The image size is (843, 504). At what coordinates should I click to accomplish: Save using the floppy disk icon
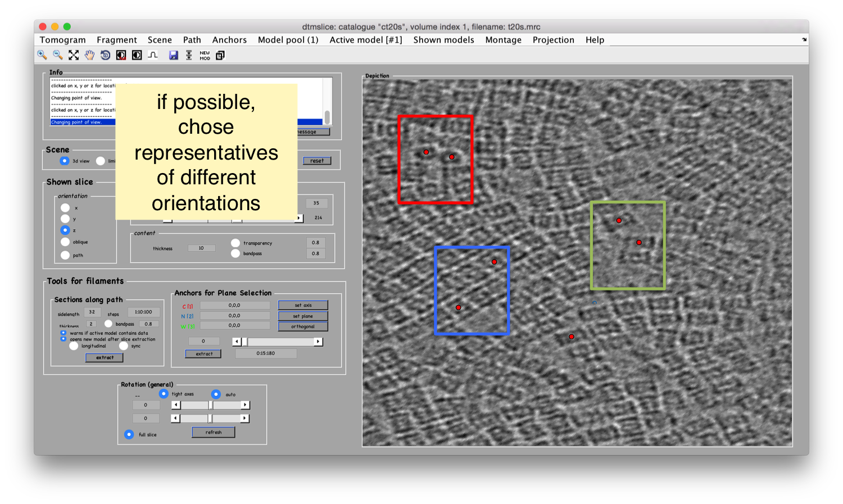pyautogui.click(x=173, y=55)
